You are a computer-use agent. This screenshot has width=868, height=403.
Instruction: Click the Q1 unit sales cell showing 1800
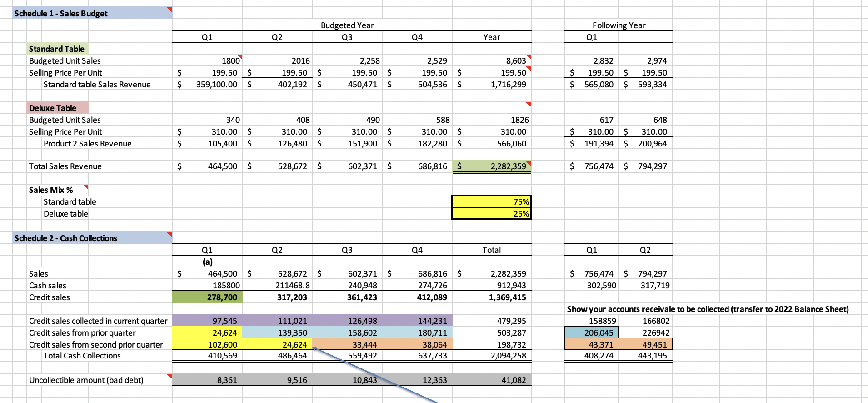[207, 60]
